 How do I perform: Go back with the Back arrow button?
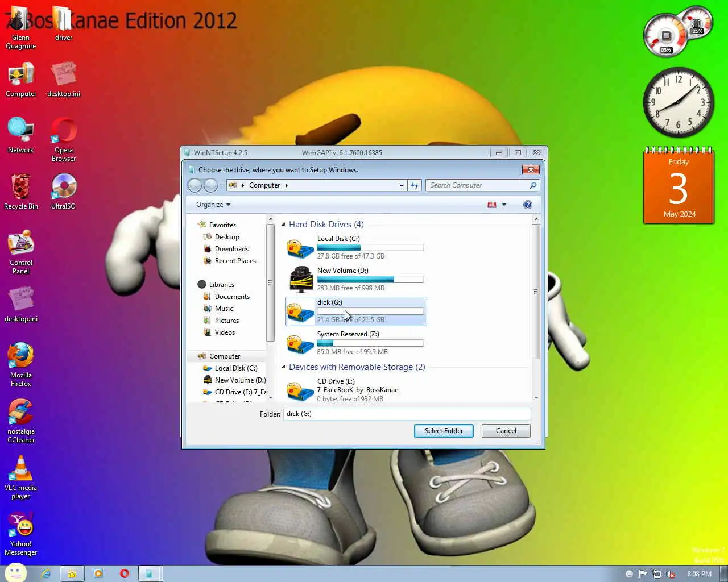pyautogui.click(x=195, y=185)
